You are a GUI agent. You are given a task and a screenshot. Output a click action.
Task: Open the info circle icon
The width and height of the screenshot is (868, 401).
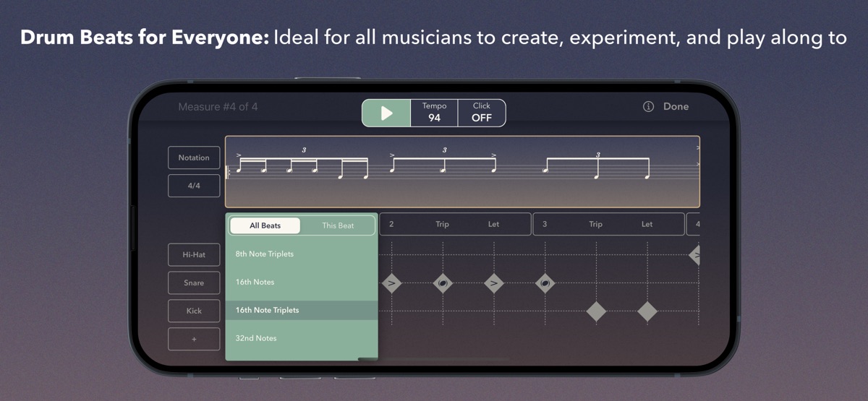648,107
